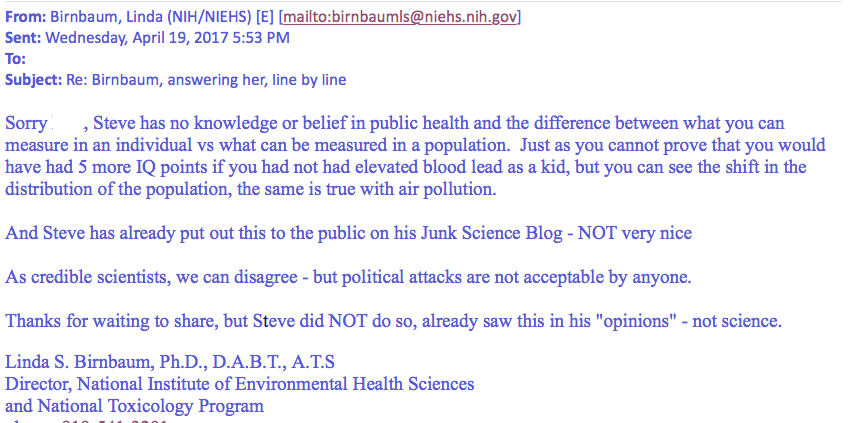Click the empty To field
The height and width of the screenshot is (423, 855).
164,59
